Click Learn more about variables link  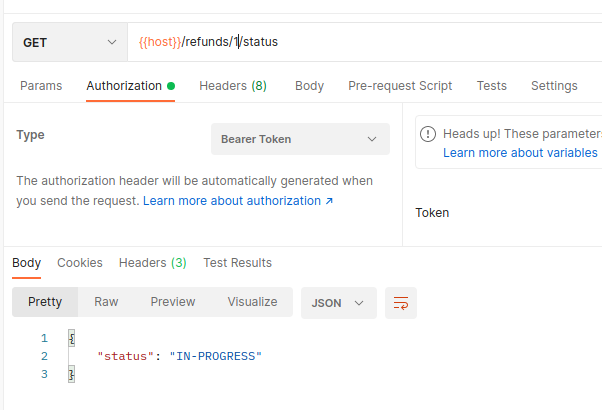(x=520, y=153)
